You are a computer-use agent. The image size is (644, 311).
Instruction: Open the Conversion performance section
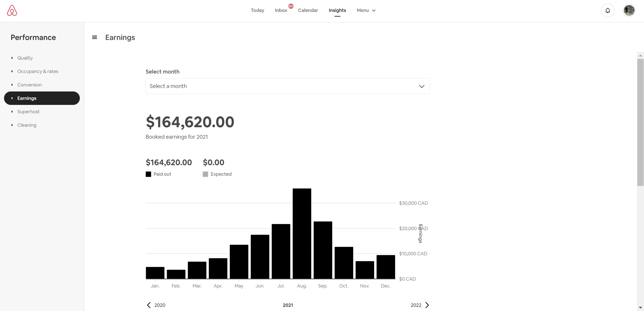(x=29, y=85)
